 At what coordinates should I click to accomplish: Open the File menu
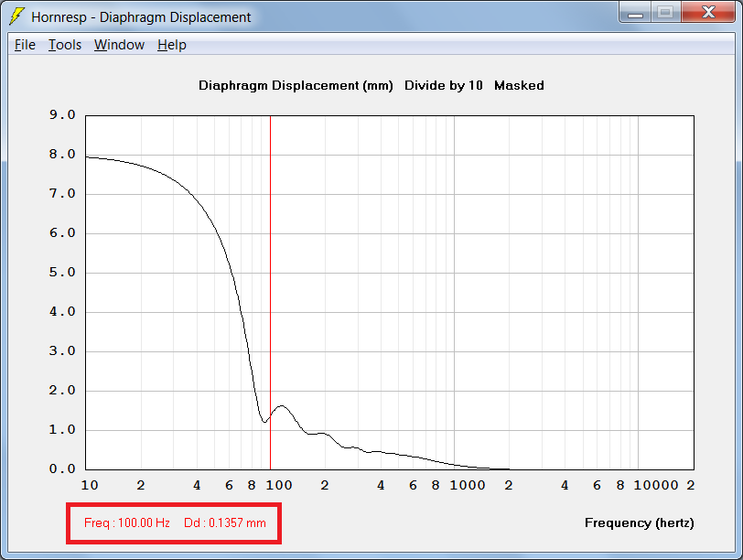[x=25, y=45]
